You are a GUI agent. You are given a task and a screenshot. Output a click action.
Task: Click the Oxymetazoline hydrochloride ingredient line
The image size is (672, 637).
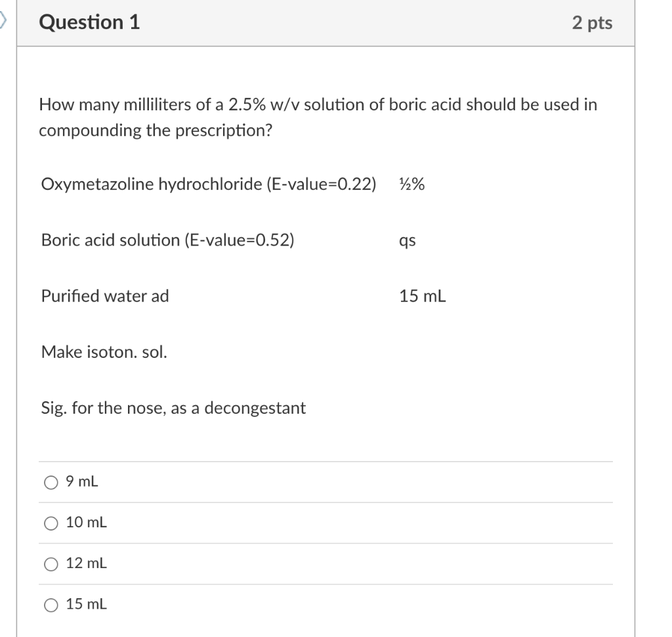click(207, 184)
